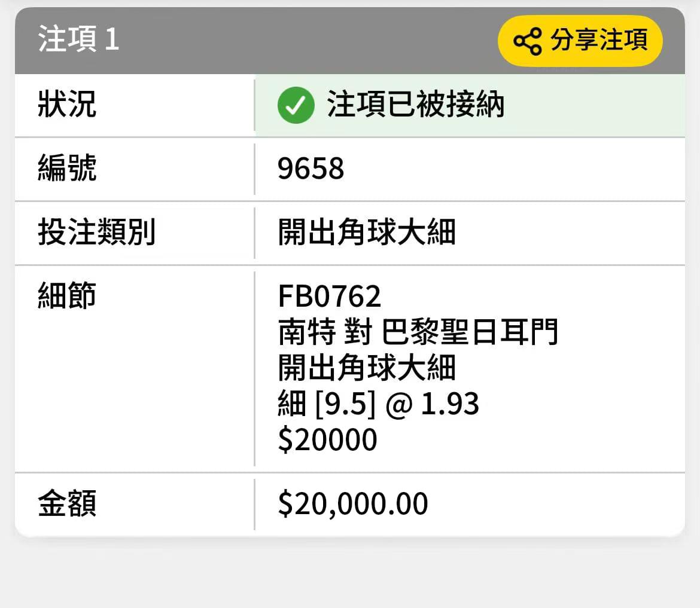700x608 pixels.
Task: Select the bet number 9658
Action: (x=311, y=169)
